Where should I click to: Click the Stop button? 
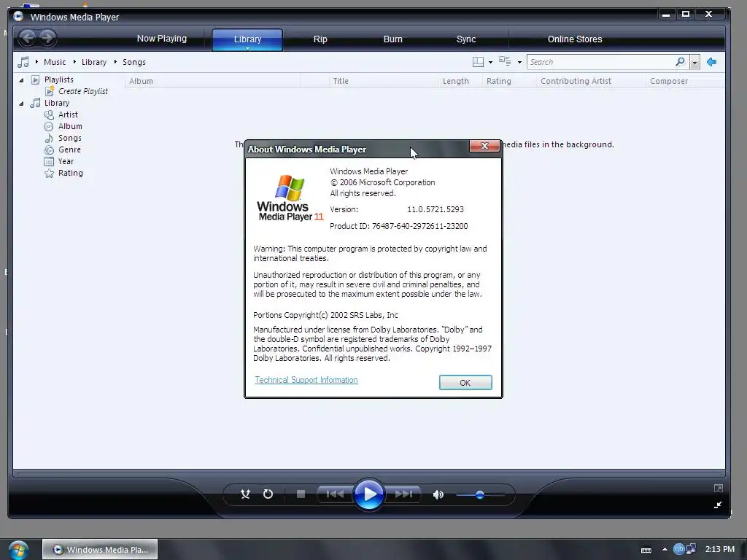click(301, 494)
